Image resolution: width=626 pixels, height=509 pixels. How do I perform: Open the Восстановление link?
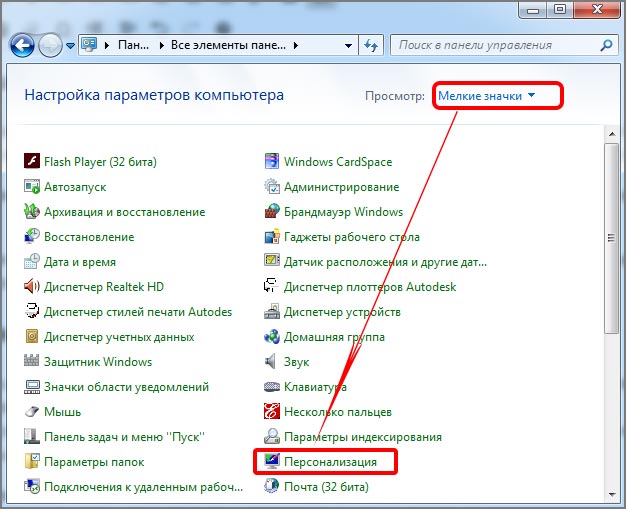89,237
